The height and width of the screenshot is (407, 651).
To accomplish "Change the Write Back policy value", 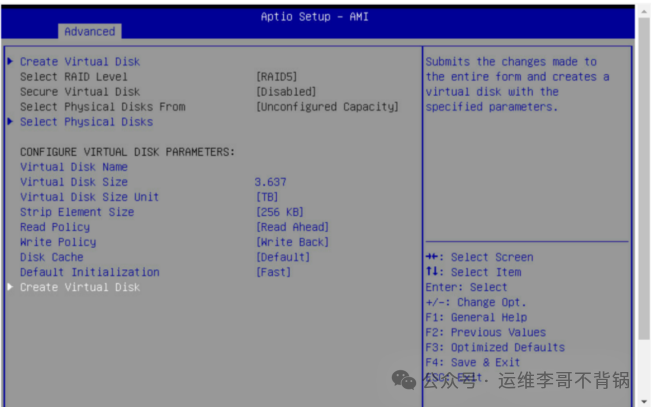I will [292, 242].
